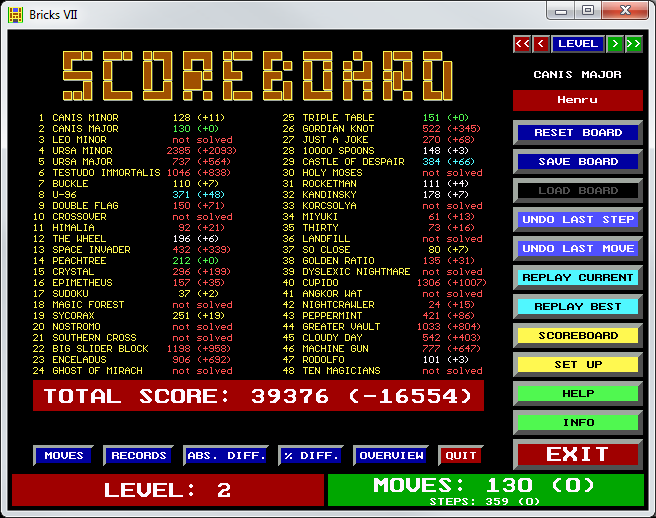Click the green double-right arrow level button

click(634, 44)
